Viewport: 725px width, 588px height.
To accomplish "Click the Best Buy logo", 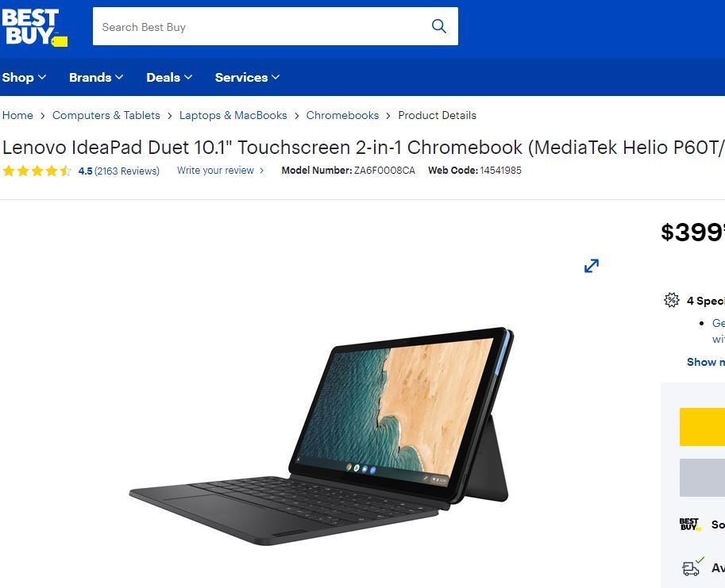I will point(35,28).
